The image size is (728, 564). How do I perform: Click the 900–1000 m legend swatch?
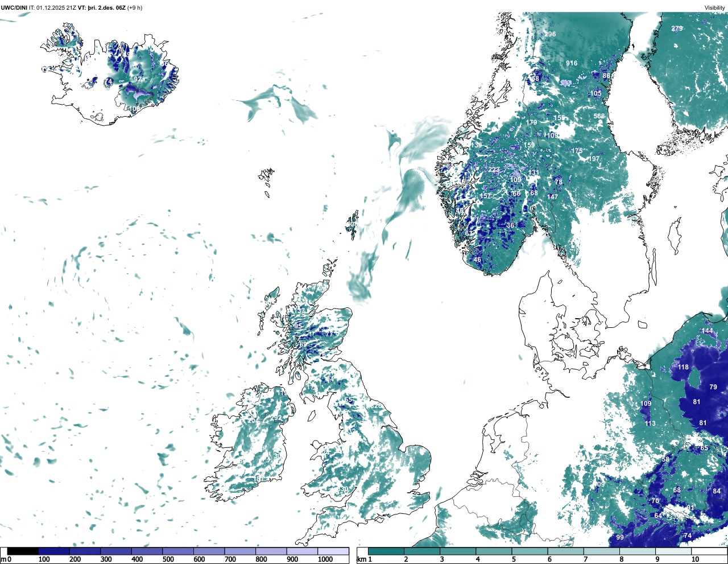coord(302,551)
